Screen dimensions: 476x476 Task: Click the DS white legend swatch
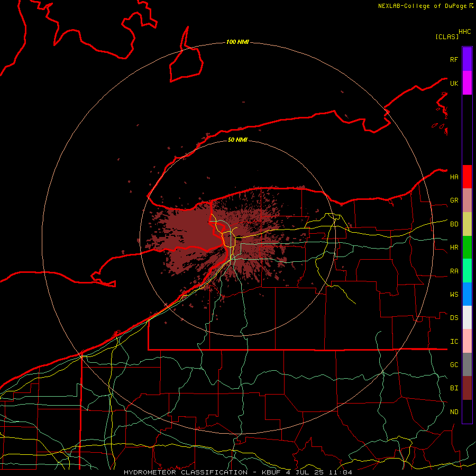[x=467, y=317]
